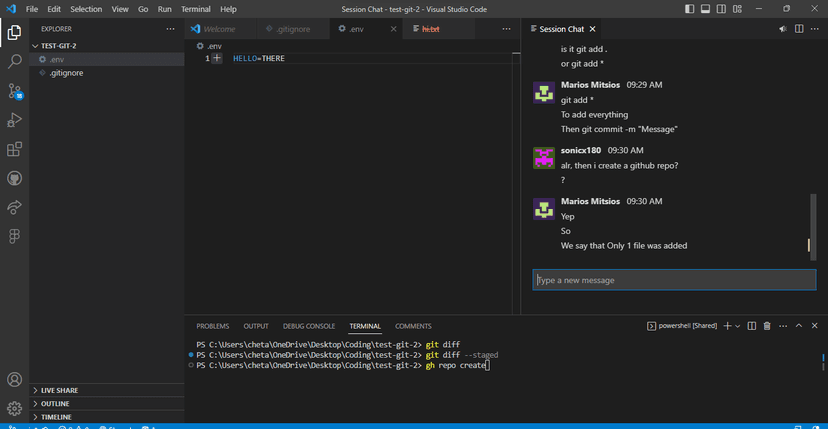
Task: Open the Figma extension icon
Action: pos(15,236)
